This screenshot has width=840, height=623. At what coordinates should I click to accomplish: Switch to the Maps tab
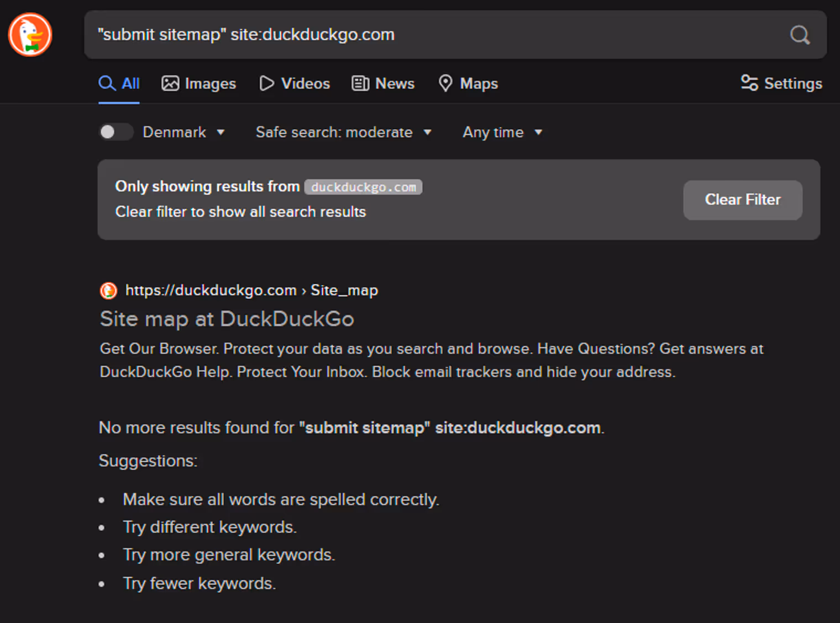[468, 83]
